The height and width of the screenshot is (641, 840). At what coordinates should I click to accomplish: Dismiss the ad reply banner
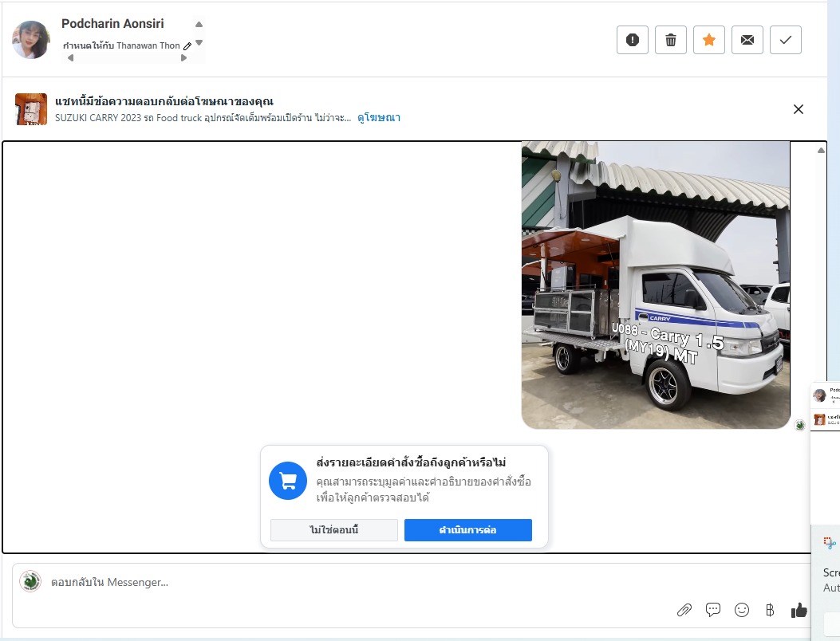tap(799, 109)
